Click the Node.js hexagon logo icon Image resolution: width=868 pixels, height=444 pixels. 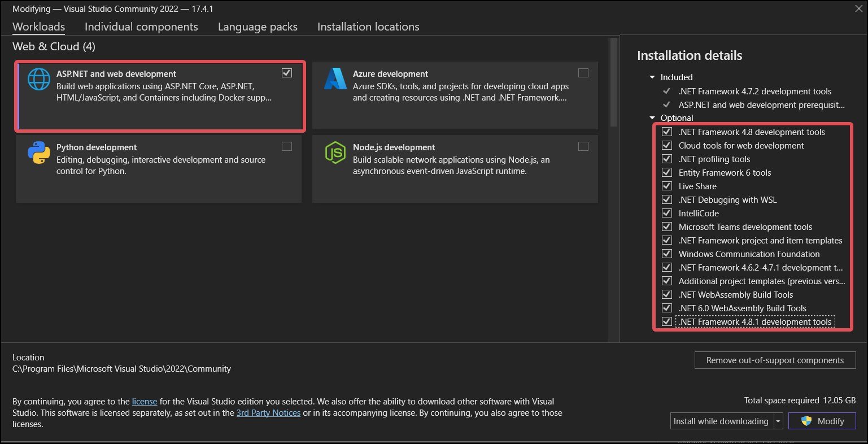[x=335, y=153]
